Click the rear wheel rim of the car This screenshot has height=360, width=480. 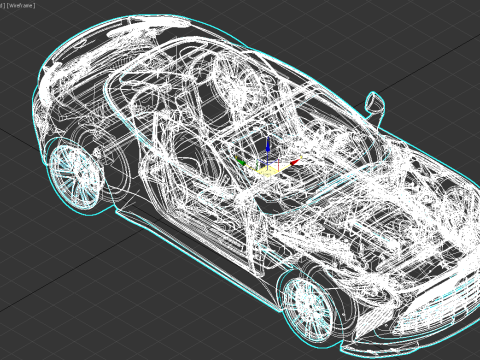point(76,176)
